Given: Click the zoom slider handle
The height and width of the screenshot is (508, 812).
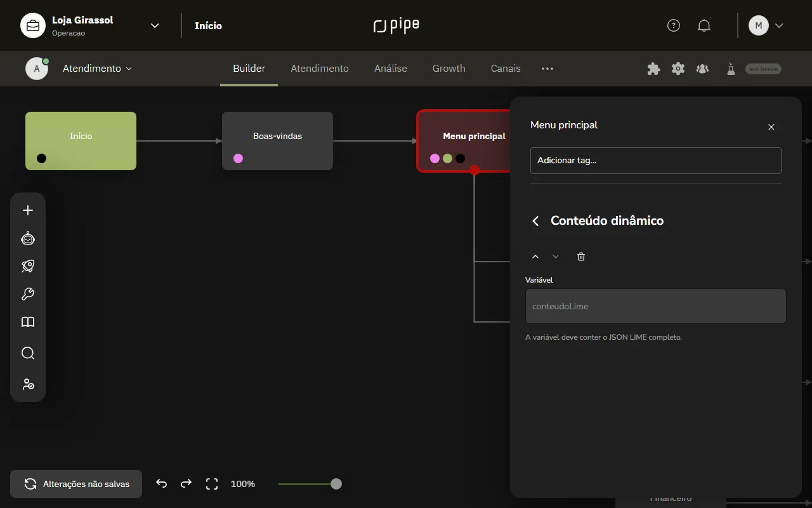Looking at the screenshot, I should 336,484.
